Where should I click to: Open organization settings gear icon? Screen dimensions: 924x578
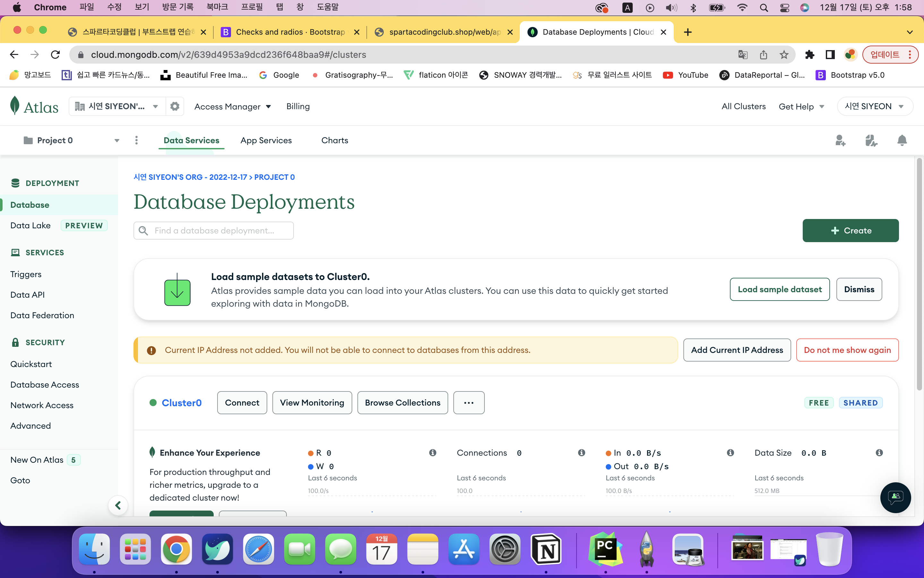point(175,106)
